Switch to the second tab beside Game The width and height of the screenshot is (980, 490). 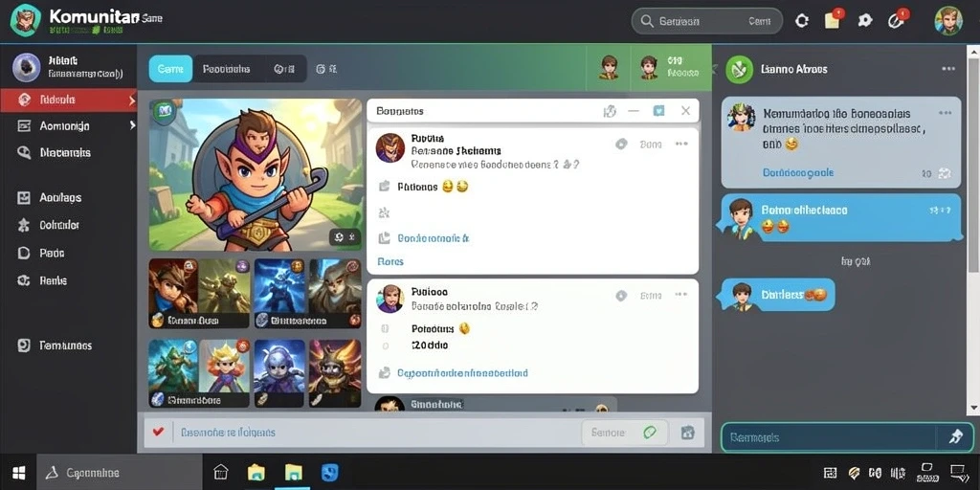point(226,69)
